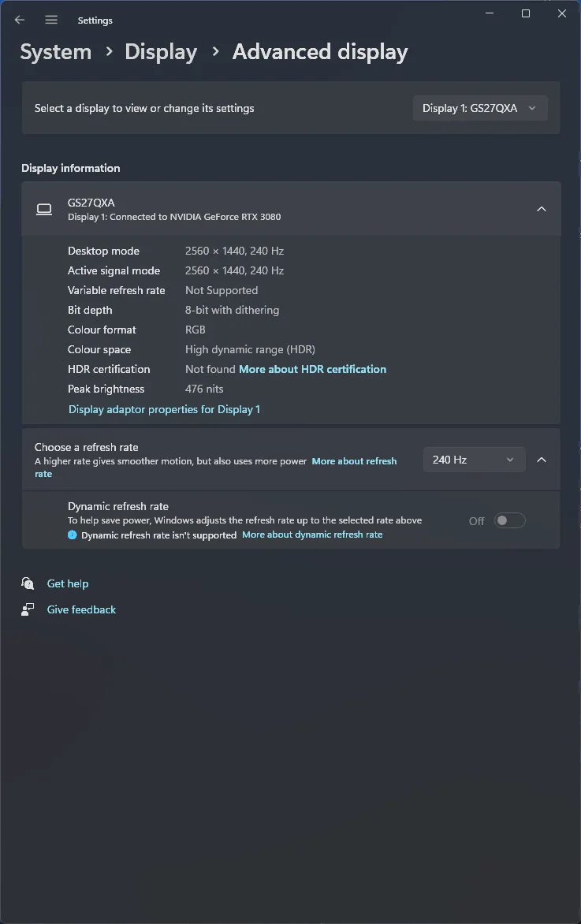Screen dimensions: 581x924
Task: Open Display adaptor properties for Display 1
Action: coord(164,409)
